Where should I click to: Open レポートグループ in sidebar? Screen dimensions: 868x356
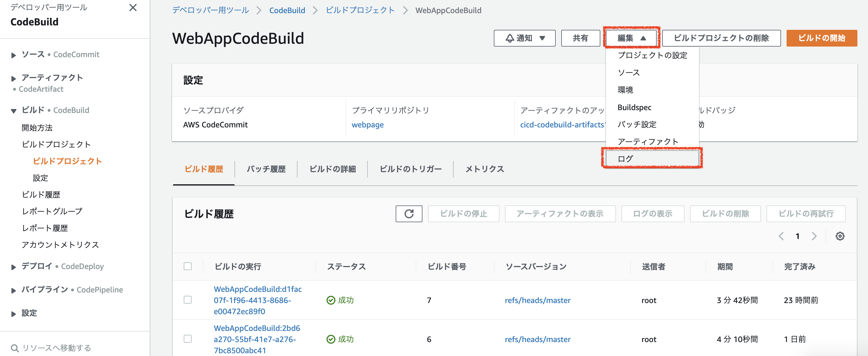point(52,211)
